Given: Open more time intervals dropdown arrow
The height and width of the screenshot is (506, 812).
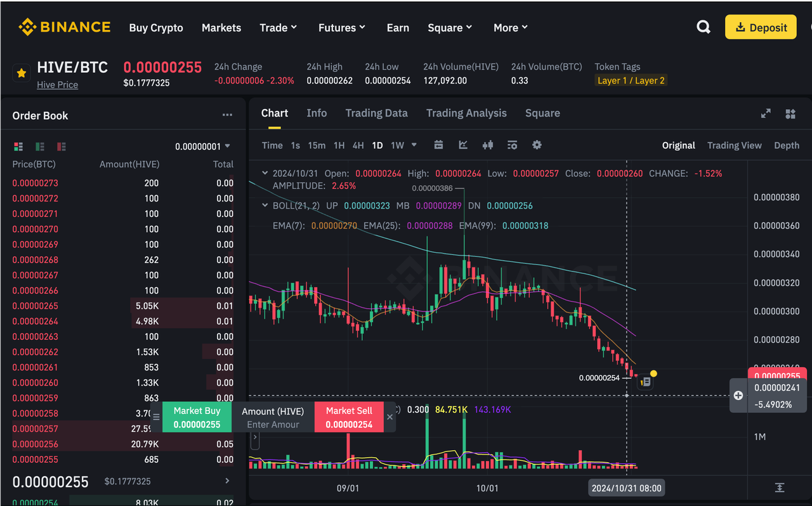Looking at the screenshot, I should 414,145.
